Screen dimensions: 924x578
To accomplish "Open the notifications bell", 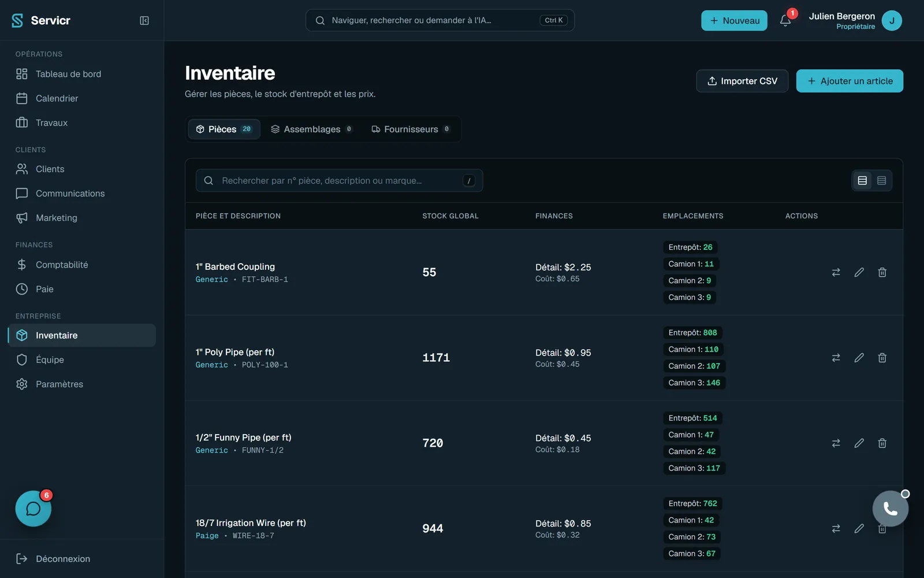I will [x=785, y=20].
